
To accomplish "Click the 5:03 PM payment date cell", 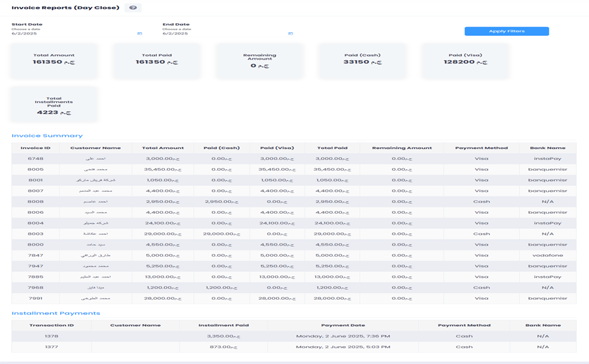I will (x=343, y=347).
